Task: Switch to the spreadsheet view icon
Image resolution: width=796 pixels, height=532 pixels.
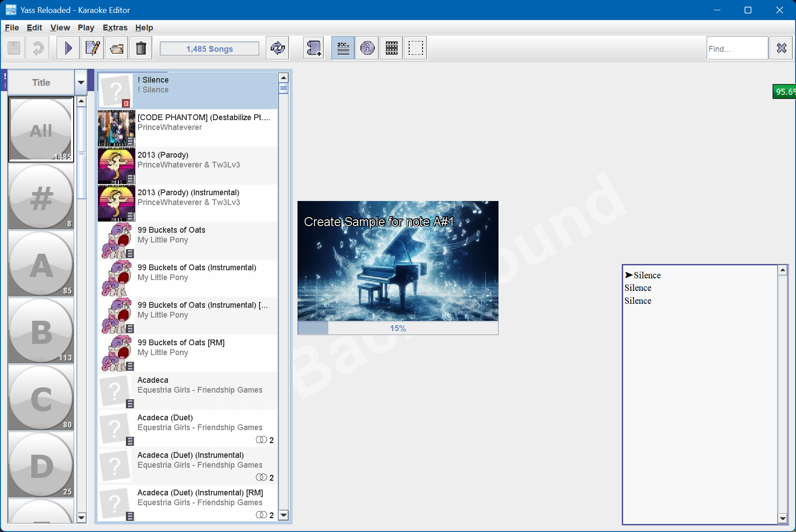Action: click(x=391, y=48)
